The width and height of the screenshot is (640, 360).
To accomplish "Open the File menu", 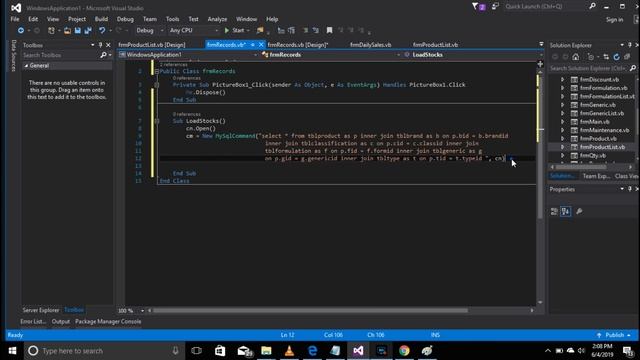I will 15,19.
